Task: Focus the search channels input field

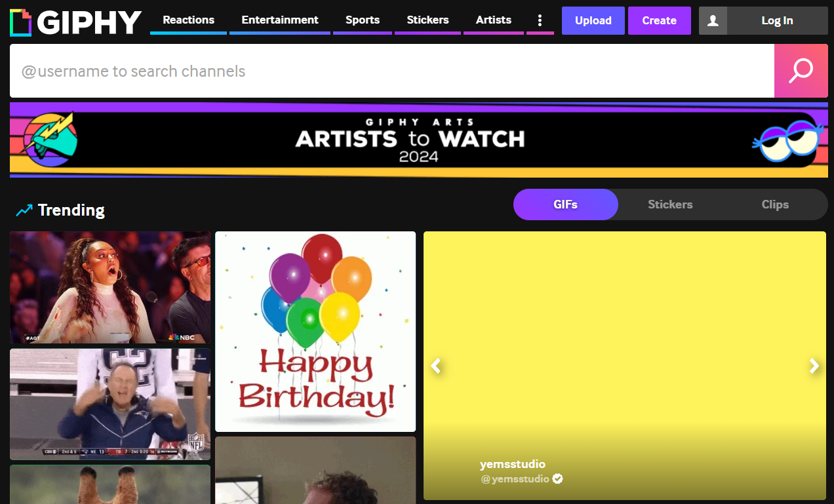Action: click(x=391, y=71)
